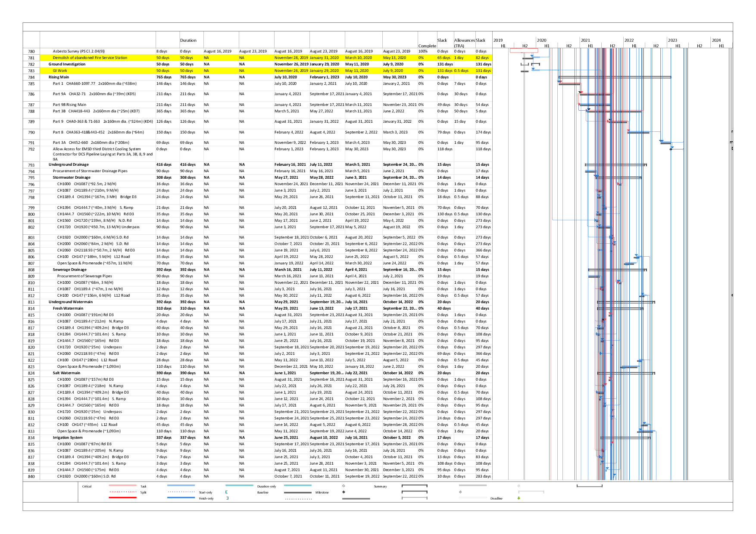Image resolution: width=756 pixels, height=534 pixels.
Task: Click 'Allow Access for EMSD third District Cooling System' task
Action: [103, 154]
